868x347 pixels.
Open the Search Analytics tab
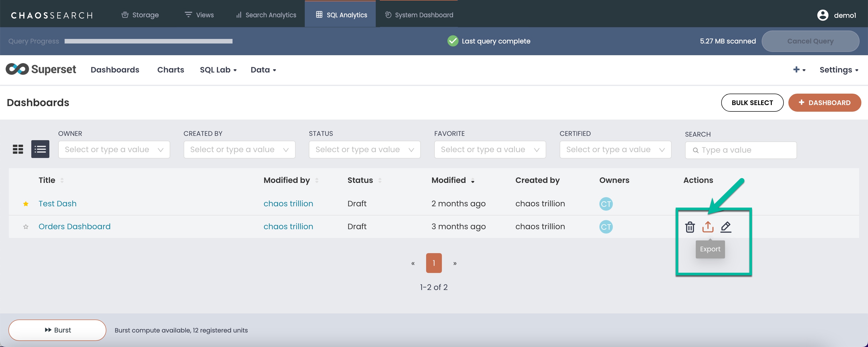coord(266,15)
